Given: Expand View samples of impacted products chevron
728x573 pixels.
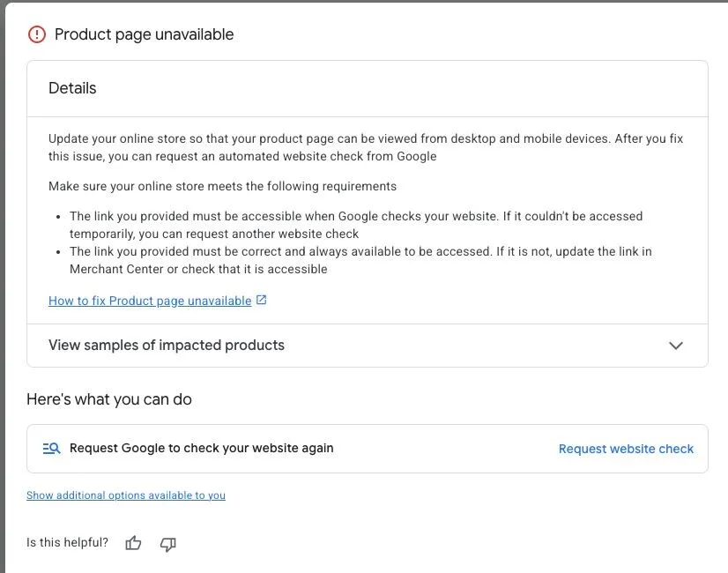Looking at the screenshot, I should tap(675, 346).
